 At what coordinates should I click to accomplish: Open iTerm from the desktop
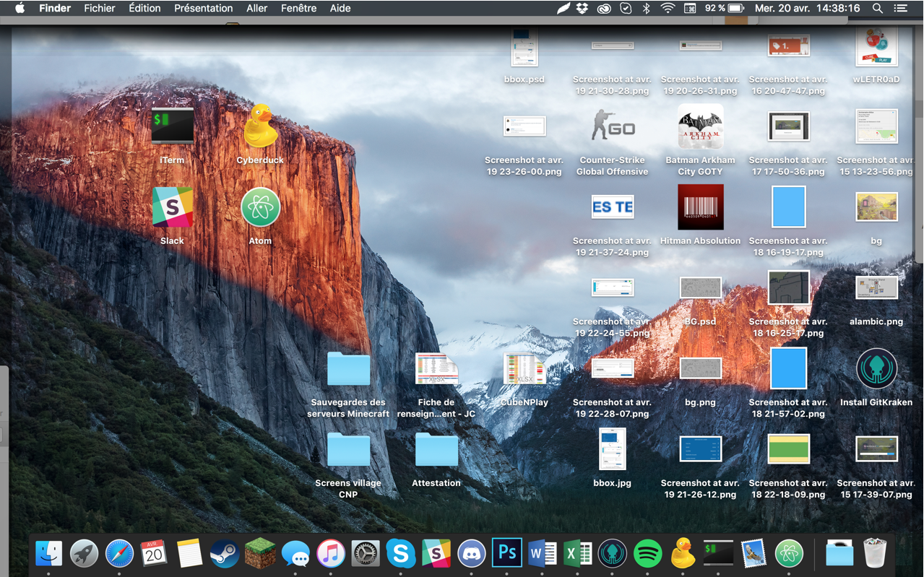click(172, 127)
